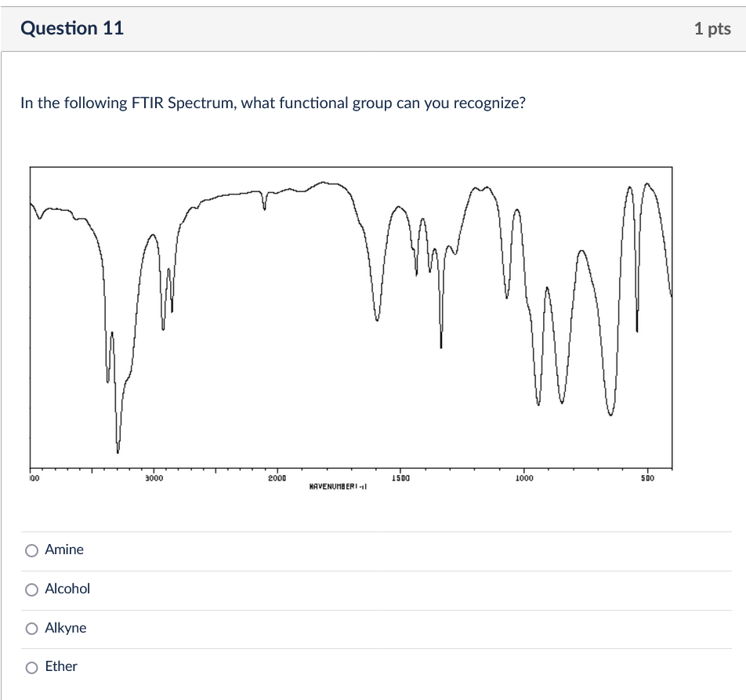Select the Alkyne radio button
This screenshot has height=700, width=746.
32,629
